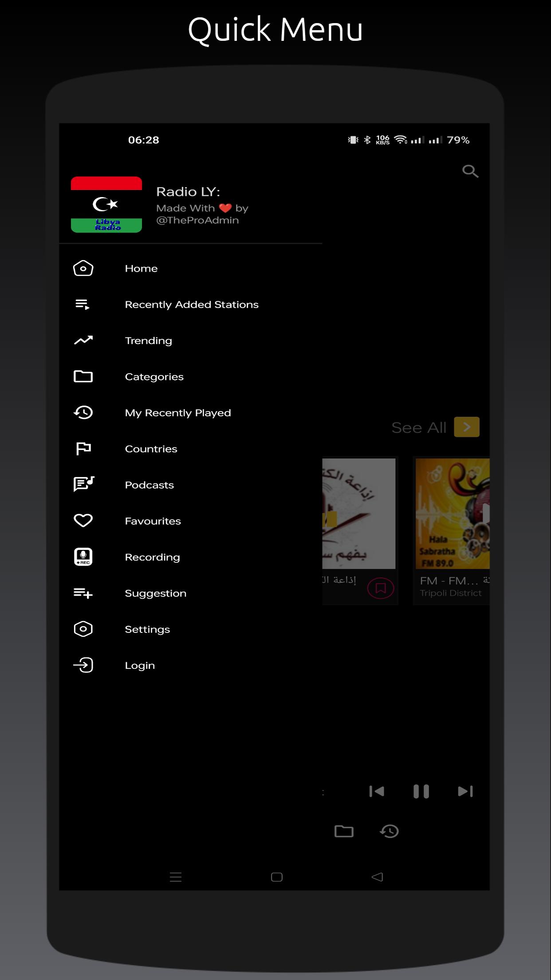Open My Recently Played history
Image resolution: width=551 pixels, height=980 pixels.
(x=177, y=413)
